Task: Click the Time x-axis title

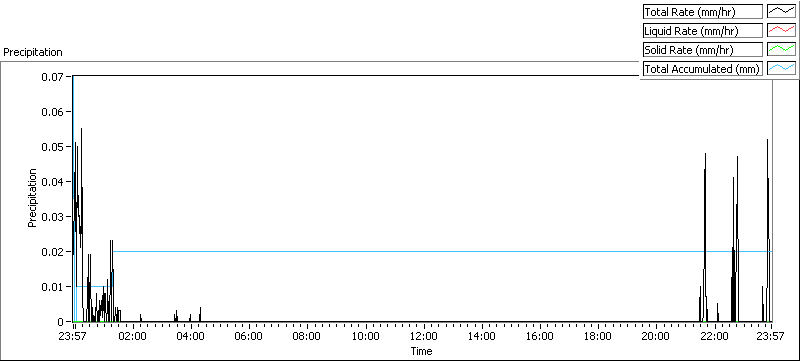Action: click(x=421, y=351)
